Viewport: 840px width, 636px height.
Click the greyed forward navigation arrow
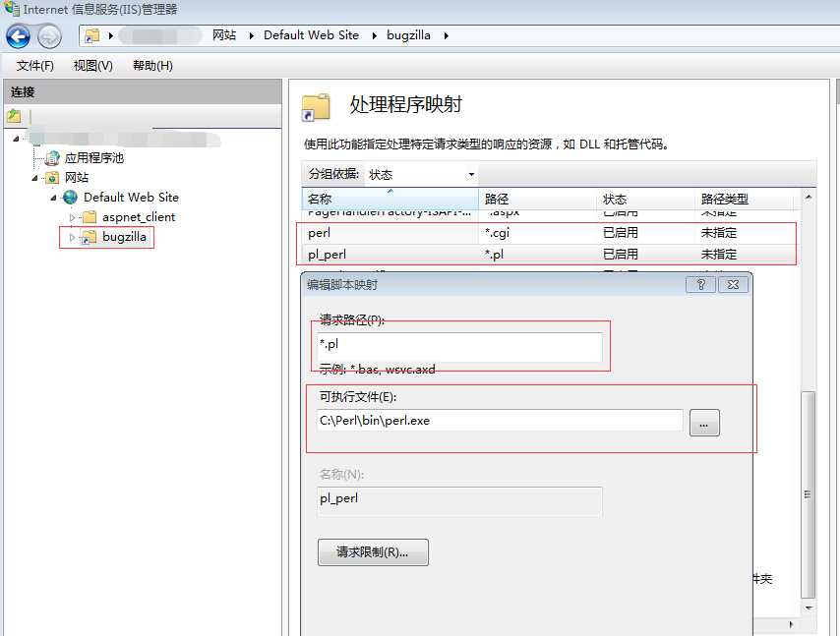(x=49, y=36)
